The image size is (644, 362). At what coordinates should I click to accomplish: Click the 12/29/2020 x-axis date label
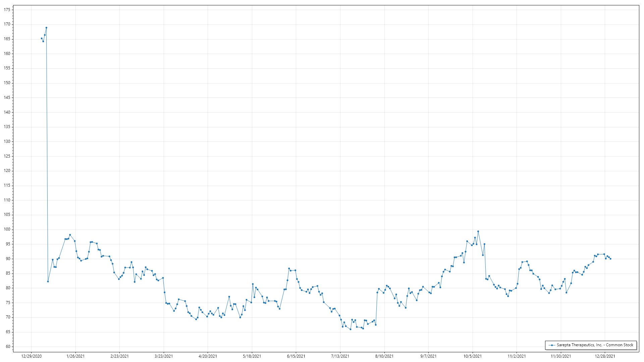[x=32, y=356]
